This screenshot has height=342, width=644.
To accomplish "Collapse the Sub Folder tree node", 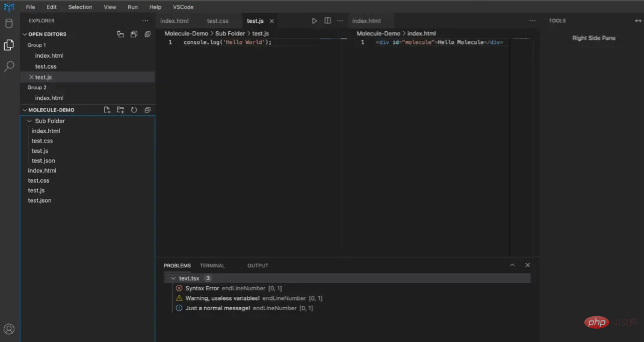I will coord(29,121).
